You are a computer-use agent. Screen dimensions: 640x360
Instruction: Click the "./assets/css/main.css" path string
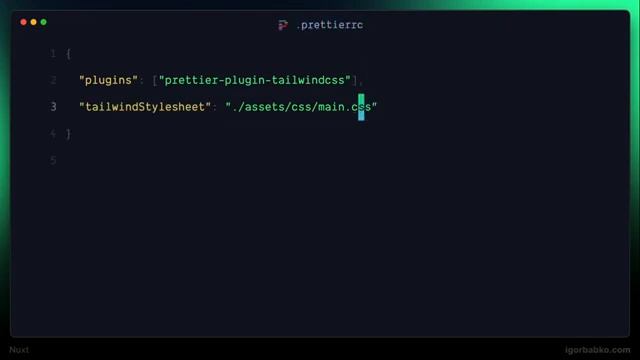(x=301, y=107)
